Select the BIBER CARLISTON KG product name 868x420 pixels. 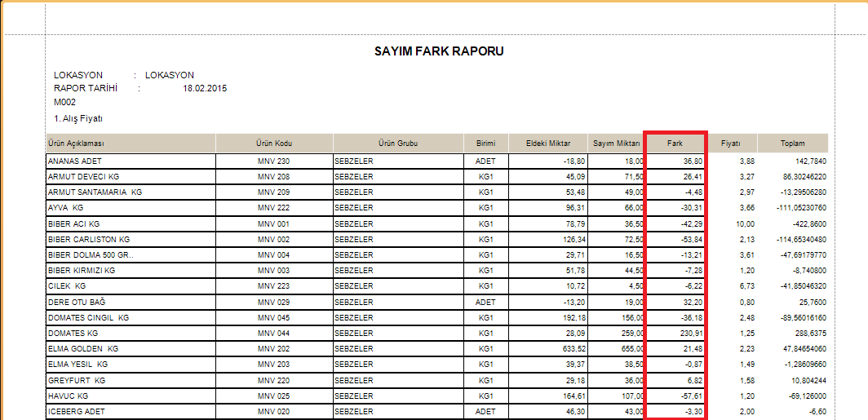[x=89, y=240]
